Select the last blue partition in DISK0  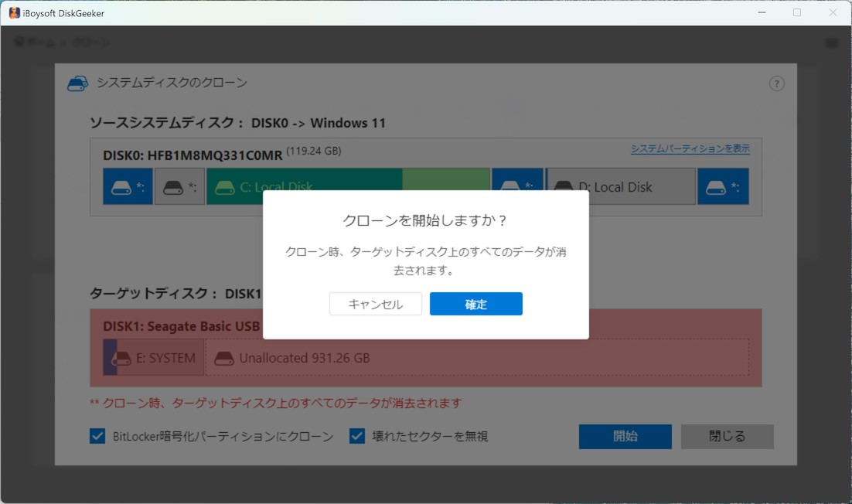coord(723,186)
